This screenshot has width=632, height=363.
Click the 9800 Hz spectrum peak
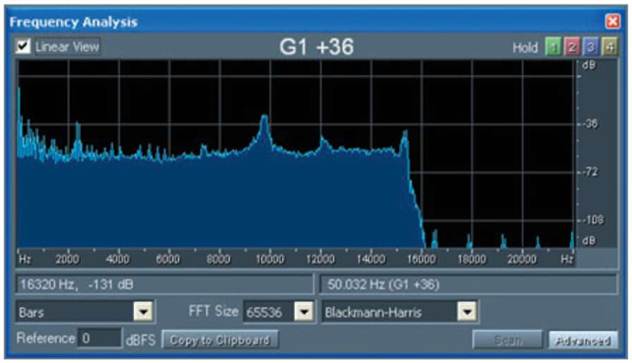coord(264,118)
